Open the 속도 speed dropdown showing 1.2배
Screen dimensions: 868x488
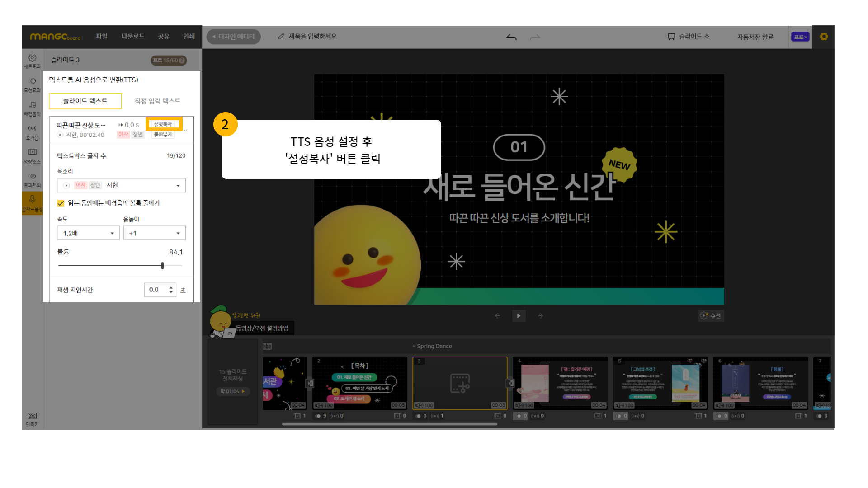tap(88, 233)
